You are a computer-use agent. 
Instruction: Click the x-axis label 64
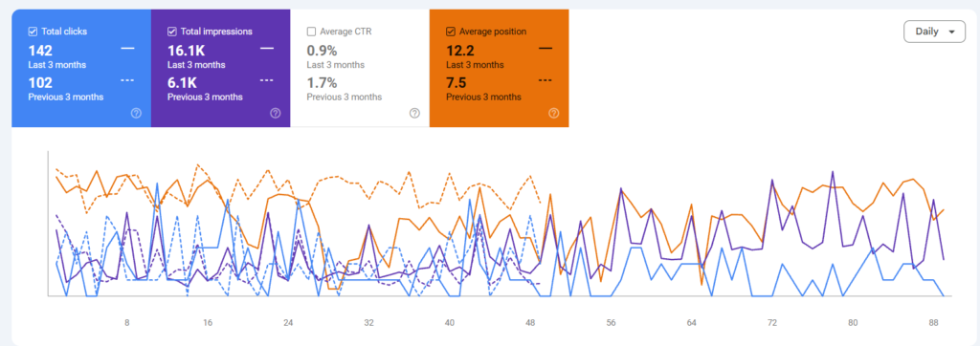pyautogui.click(x=692, y=323)
